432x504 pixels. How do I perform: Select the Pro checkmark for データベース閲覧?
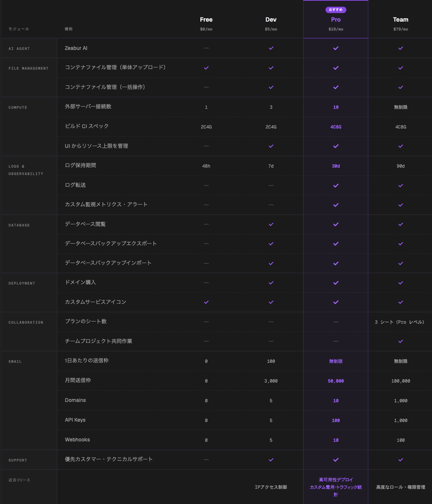click(x=336, y=224)
